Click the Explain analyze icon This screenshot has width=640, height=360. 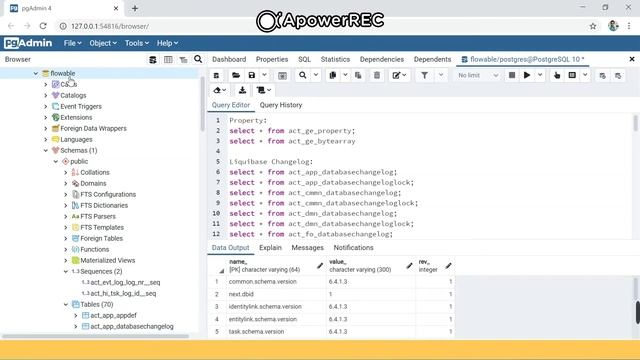(572, 75)
